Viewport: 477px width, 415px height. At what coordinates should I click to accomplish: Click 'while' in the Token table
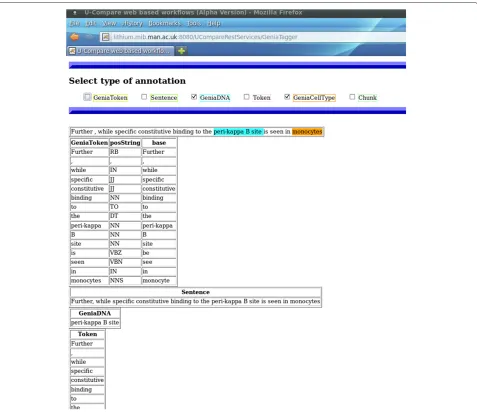click(x=87, y=362)
